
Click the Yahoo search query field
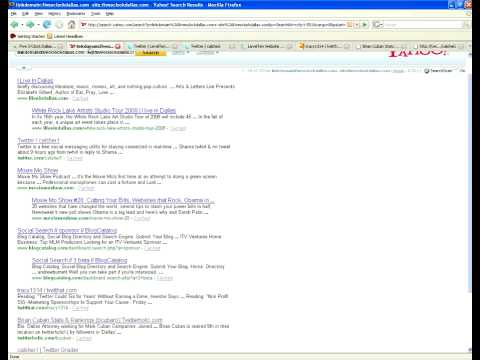[x=75, y=53]
